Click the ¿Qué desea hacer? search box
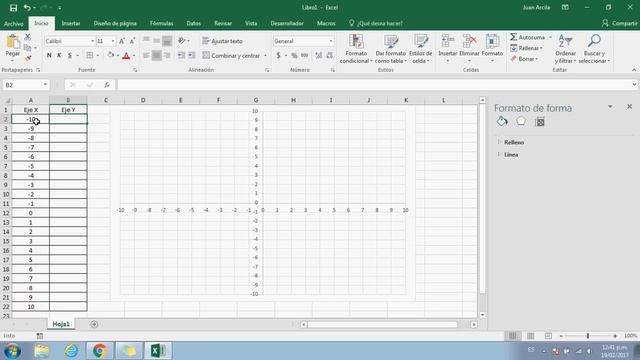 [x=376, y=23]
